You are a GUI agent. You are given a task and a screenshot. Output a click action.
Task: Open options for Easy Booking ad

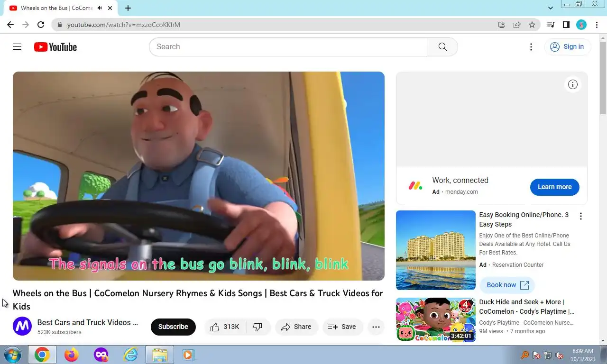click(580, 216)
